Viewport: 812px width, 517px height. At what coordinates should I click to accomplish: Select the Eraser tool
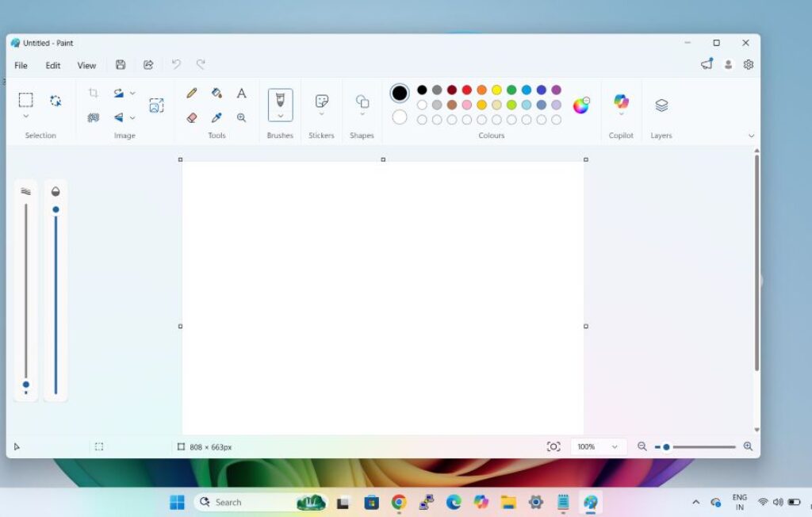[192, 117]
